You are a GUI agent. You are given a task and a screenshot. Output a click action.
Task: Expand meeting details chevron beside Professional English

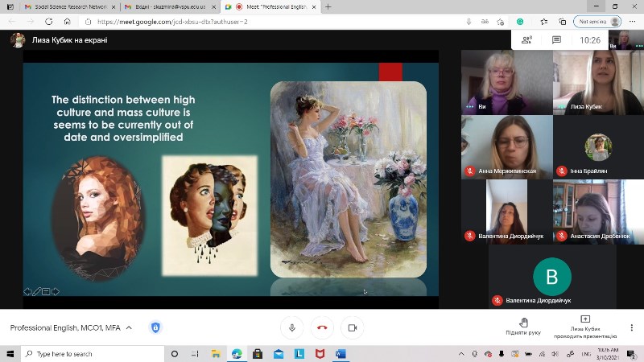[x=129, y=327]
